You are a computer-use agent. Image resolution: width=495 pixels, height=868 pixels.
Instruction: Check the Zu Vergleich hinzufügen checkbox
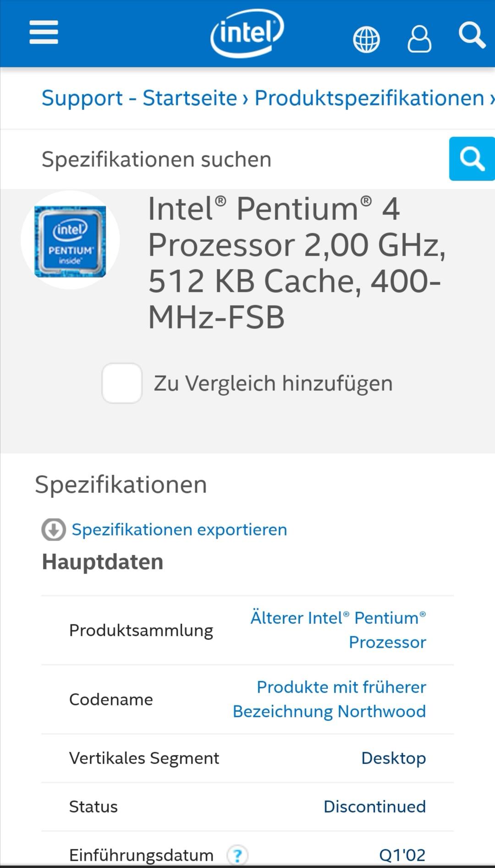[x=122, y=383]
